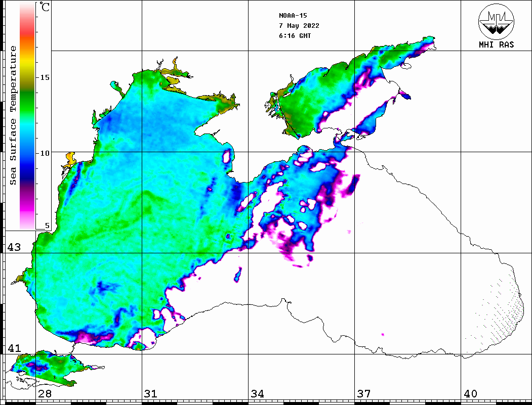
Task: Click the latitude label '41'
Action: click(14, 348)
